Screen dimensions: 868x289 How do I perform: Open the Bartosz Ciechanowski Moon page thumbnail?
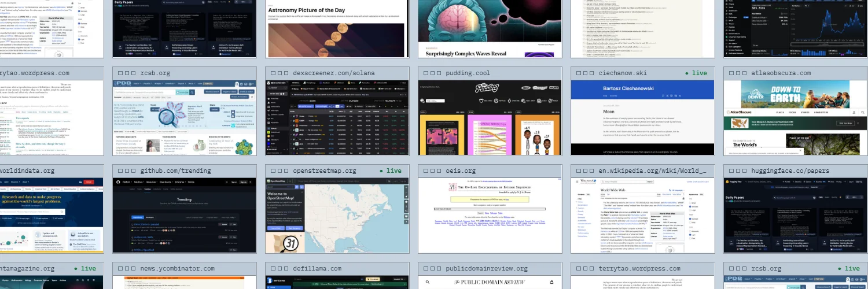pos(643,118)
